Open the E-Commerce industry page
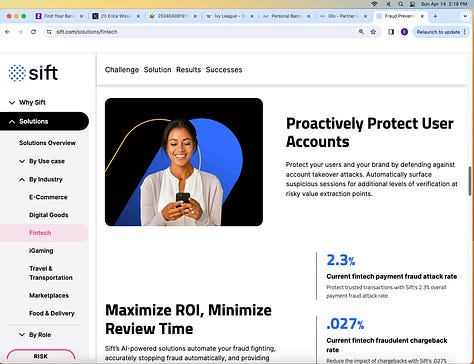 pyautogui.click(x=48, y=197)
